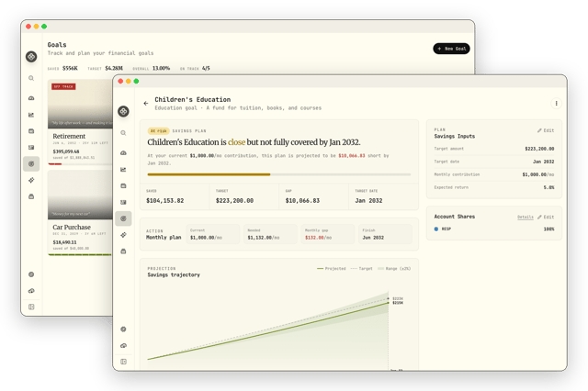Click the Range legend entry
Screen dimensions: 588x391
click(394, 269)
